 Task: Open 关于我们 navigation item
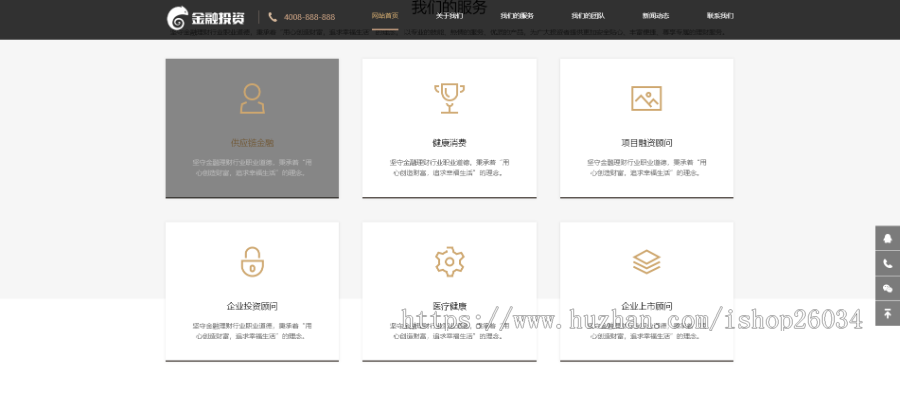(x=449, y=16)
